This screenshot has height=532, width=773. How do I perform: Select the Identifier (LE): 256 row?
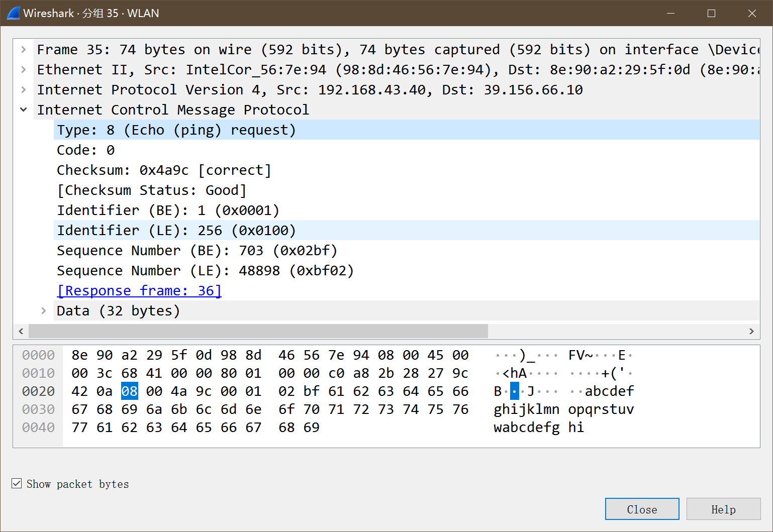pyautogui.click(x=407, y=230)
